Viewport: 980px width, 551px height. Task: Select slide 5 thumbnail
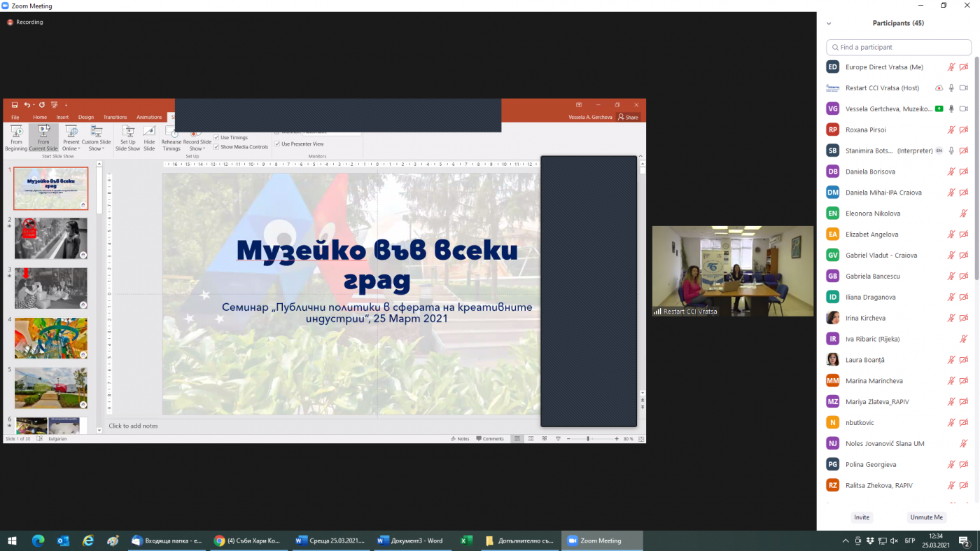click(x=51, y=389)
